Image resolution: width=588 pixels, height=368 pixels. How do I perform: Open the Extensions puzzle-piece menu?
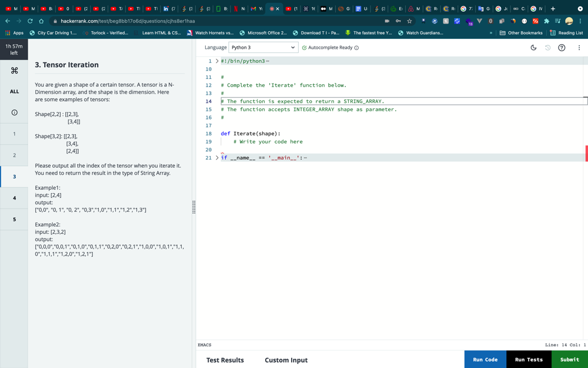[x=546, y=21]
